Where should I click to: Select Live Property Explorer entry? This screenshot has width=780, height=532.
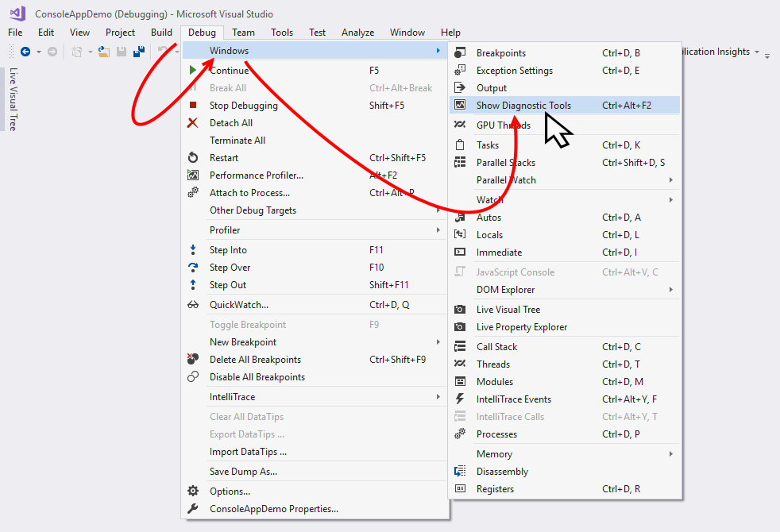pyautogui.click(x=565, y=326)
